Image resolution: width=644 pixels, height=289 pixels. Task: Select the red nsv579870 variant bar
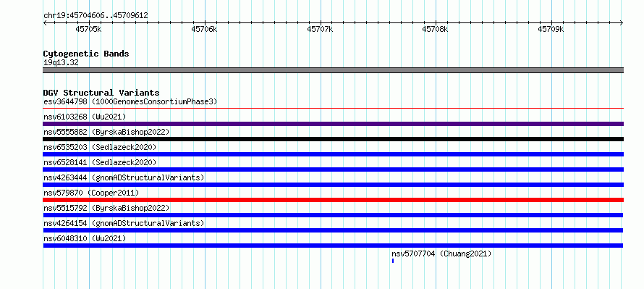click(333, 200)
